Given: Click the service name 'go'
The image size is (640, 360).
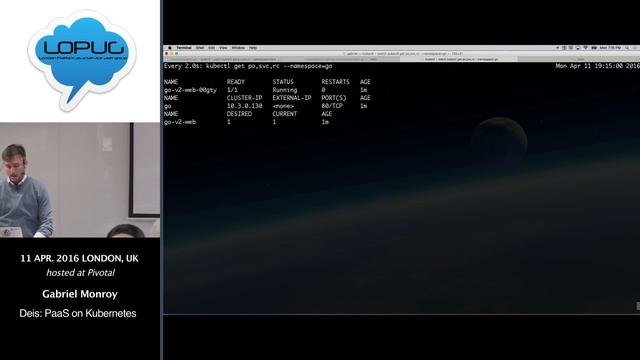Looking at the screenshot, I should [x=168, y=106].
